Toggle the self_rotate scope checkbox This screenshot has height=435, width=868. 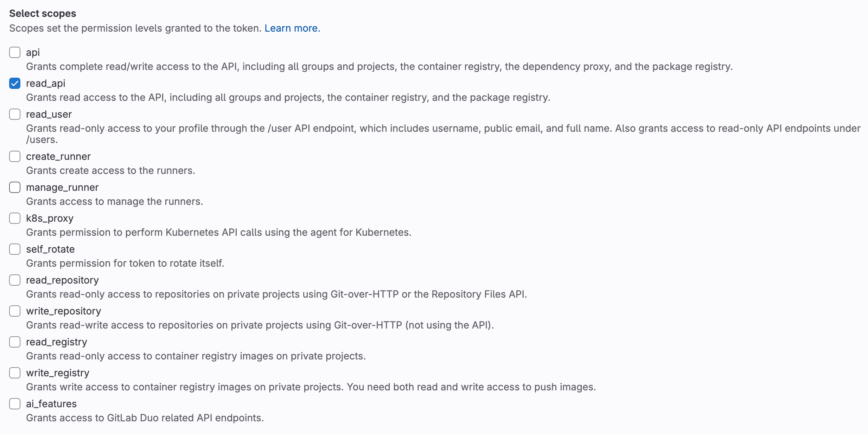tap(15, 249)
